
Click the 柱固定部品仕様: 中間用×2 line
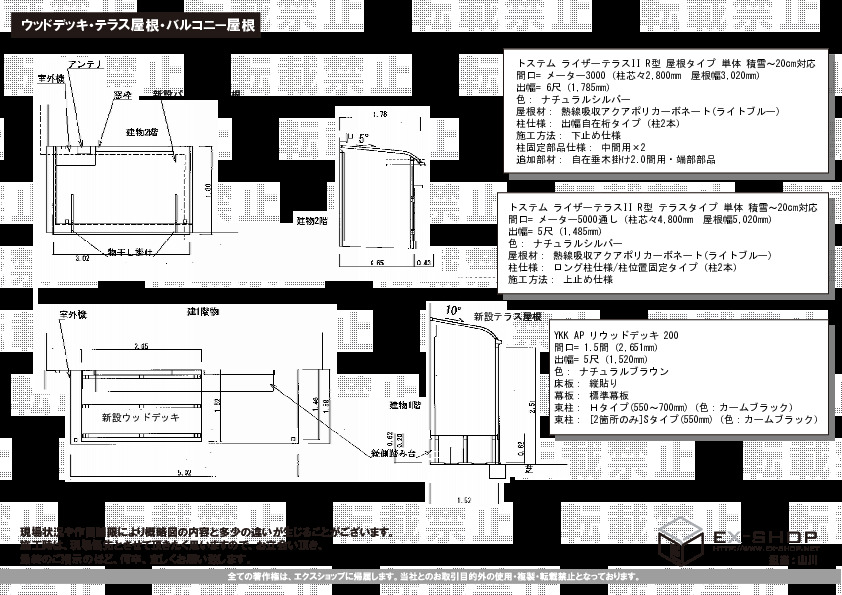point(581,147)
